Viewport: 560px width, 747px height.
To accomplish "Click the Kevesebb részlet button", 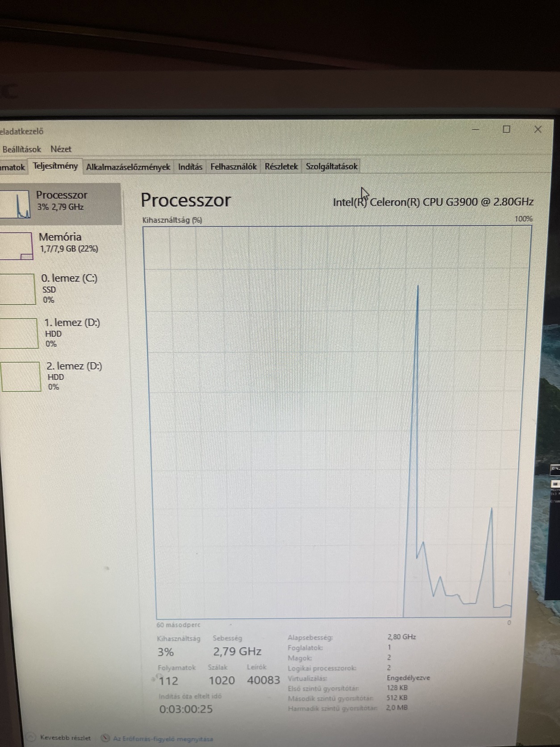I will click(65, 738).
